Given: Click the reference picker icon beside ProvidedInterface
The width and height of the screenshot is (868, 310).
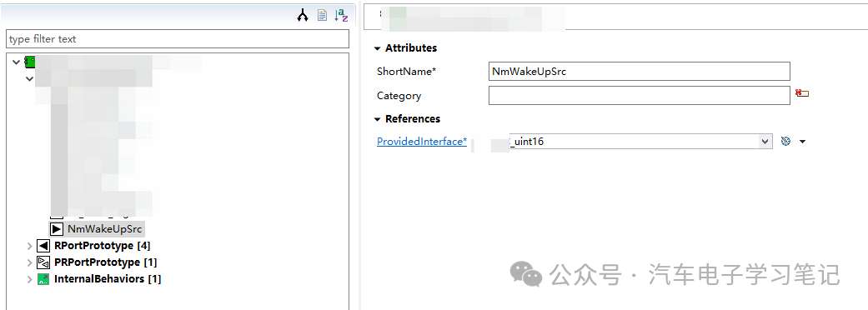Looking at the screenshot, I should pos(785,142).
